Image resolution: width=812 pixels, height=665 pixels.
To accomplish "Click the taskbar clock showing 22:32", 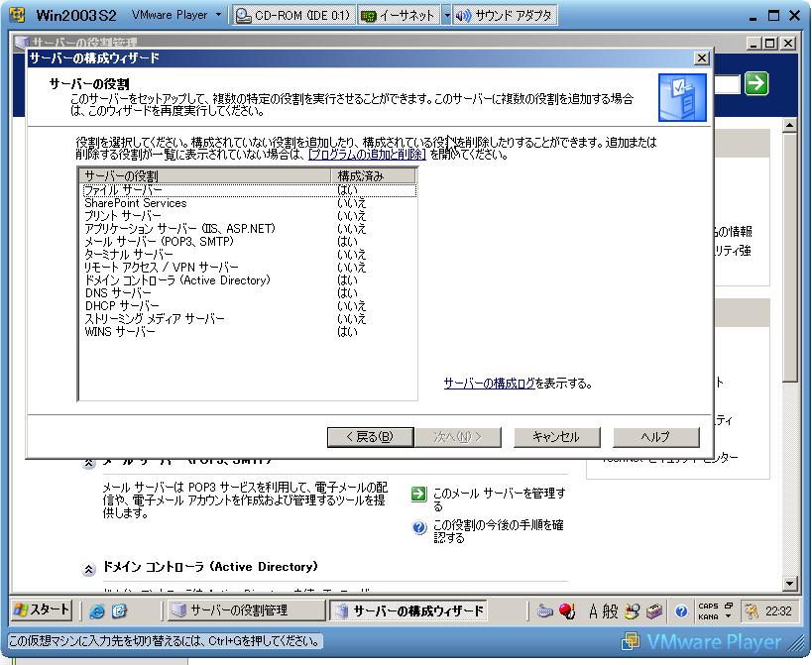I will [x=778, y=611].
